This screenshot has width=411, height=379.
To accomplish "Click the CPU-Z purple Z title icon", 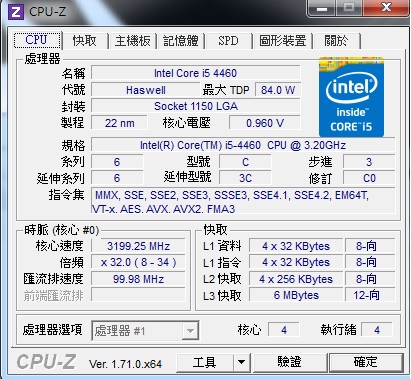I will click(x=16, y=12).
